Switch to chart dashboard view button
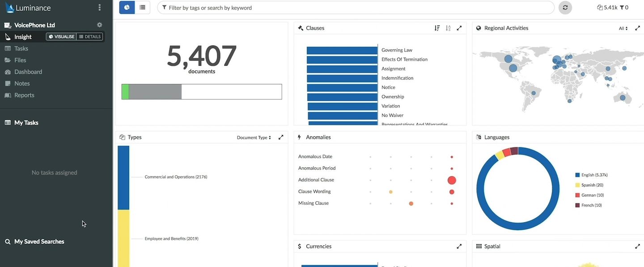644x267 pixels. click(127, 8)
